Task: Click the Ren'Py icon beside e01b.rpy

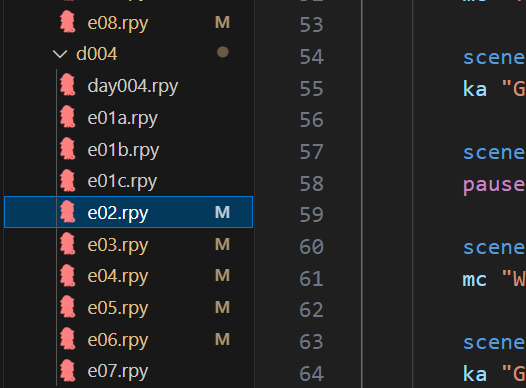Action: (68, 149)
